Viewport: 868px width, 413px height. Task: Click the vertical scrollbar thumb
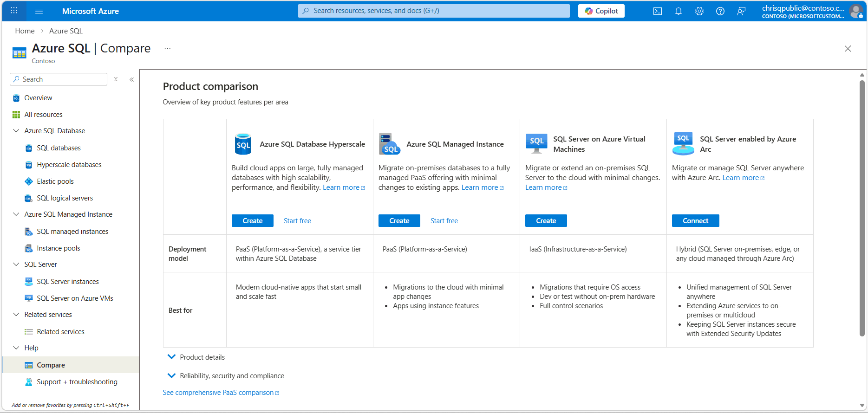862,208
